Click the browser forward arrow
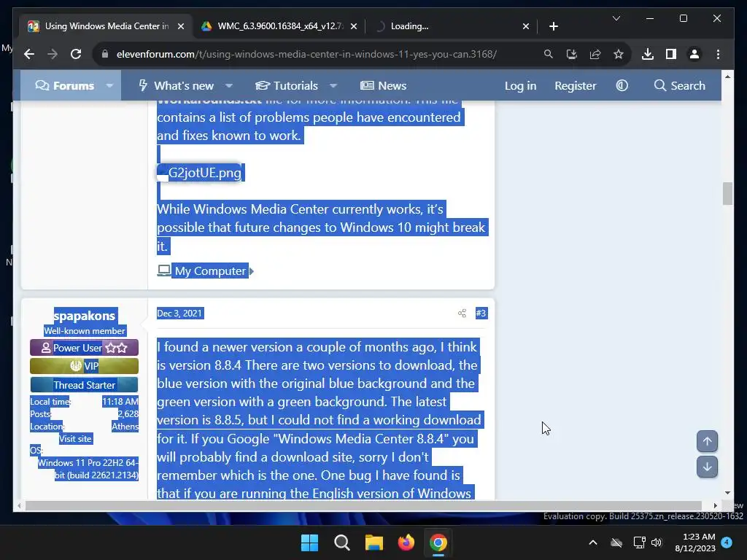This screenshot has width=747, height=560. click(53, 54)
